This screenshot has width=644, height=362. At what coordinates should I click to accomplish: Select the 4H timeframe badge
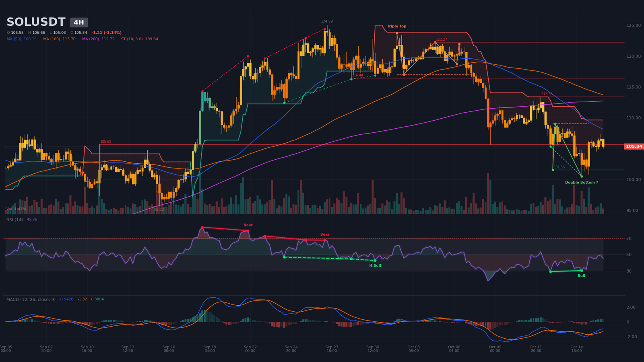point(79,23)
